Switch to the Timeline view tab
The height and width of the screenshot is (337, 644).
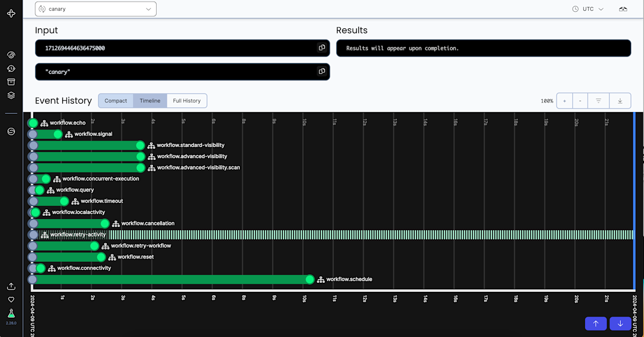[x=150, y=101]
